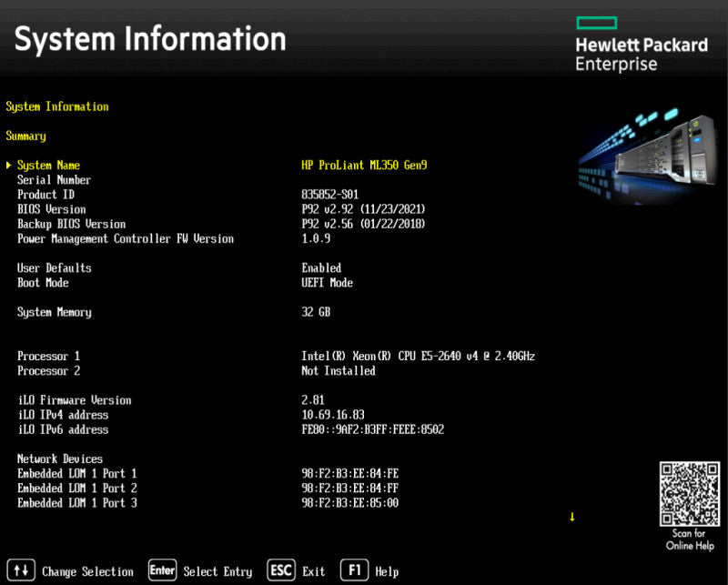The height and width of the screenshot is (585, 728).
Task: Click BIOS value P92 v2.92 (11/23/2021)
Action: pos(363,209)
